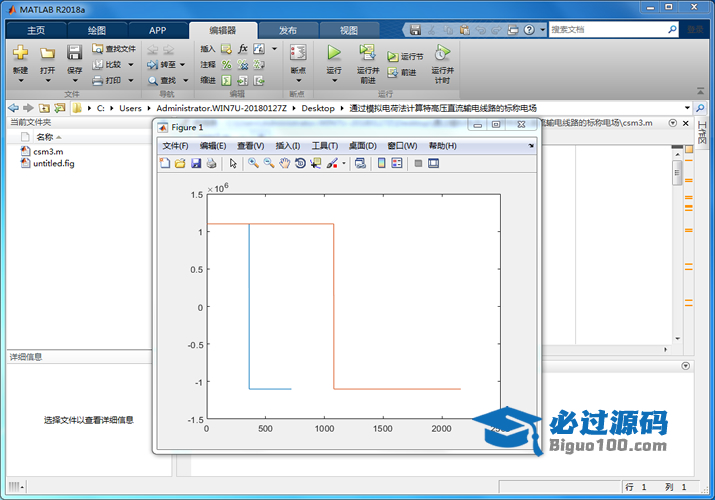Click the Insert Colorbar icon
The image size is (715, 500).
point(381,163)
